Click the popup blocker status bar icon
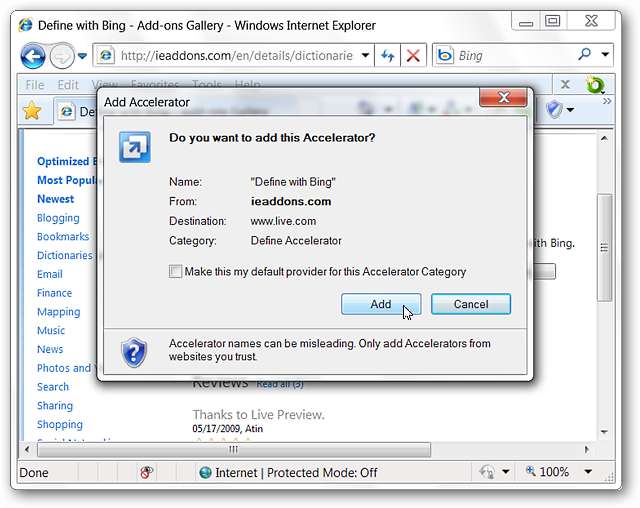The image size is (640, 508). (146, 473)
